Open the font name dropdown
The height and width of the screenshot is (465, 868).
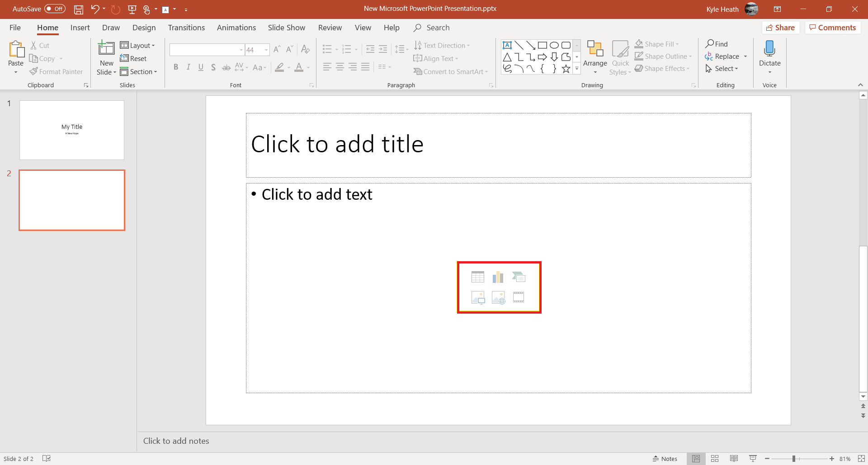point(242,49)
